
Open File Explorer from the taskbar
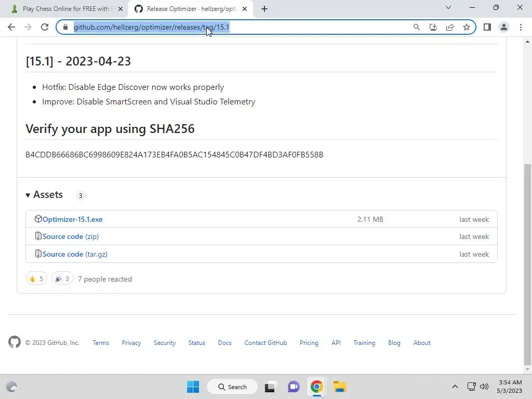[339, 387]
